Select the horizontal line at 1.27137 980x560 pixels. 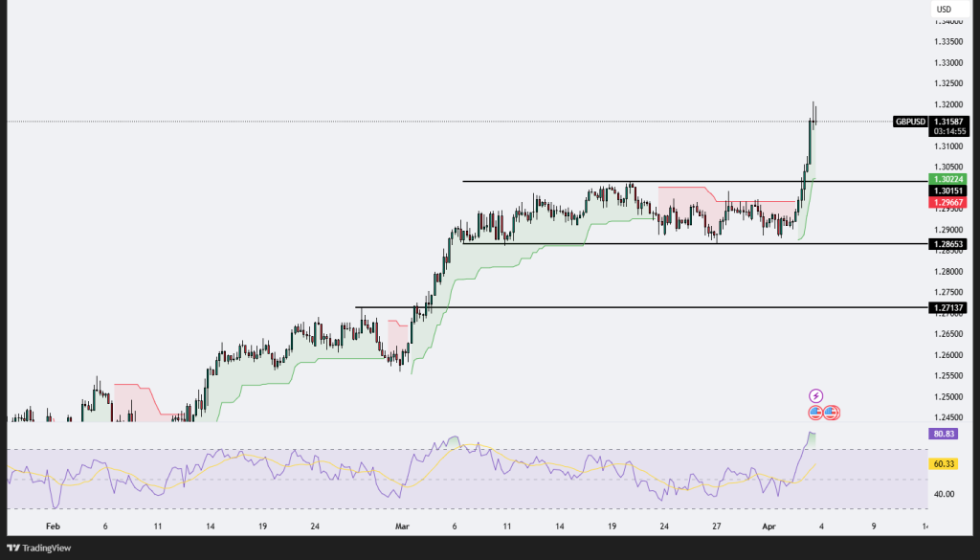(x=642, y=307)
